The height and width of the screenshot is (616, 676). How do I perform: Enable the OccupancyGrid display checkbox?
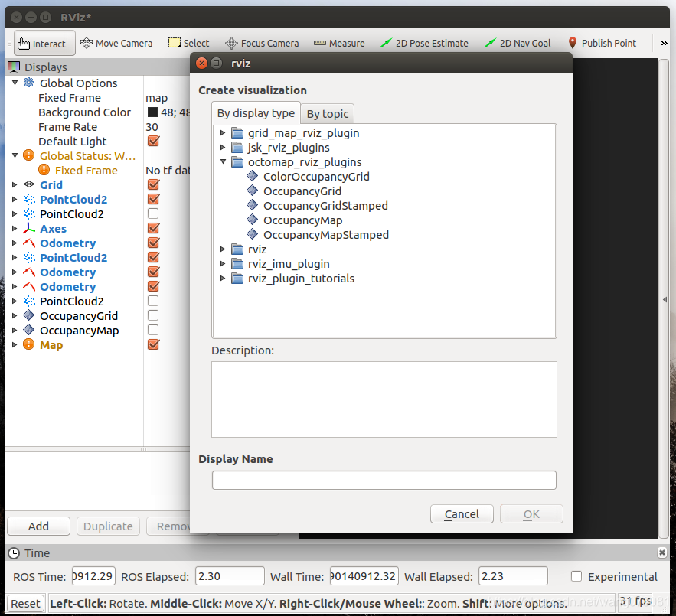pyautogui.click(x=153, y=315)
